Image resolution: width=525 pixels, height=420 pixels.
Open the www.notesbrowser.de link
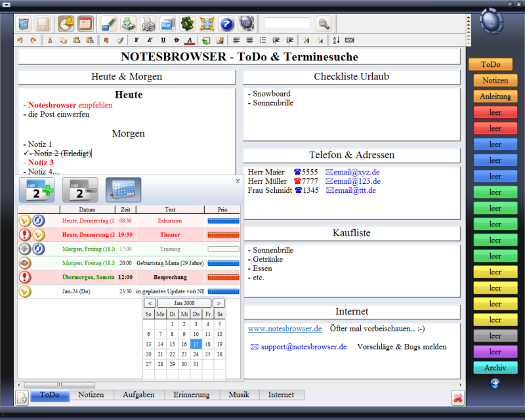point(284,328)
